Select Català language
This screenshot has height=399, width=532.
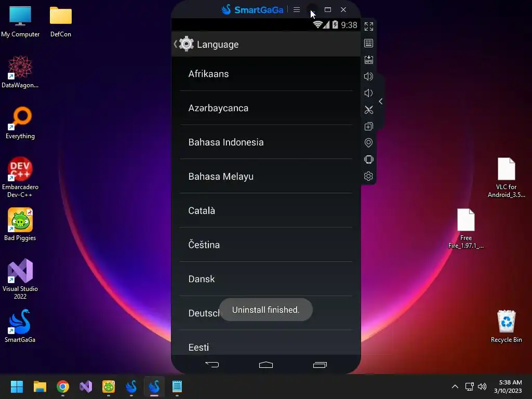tap(266, 210)
